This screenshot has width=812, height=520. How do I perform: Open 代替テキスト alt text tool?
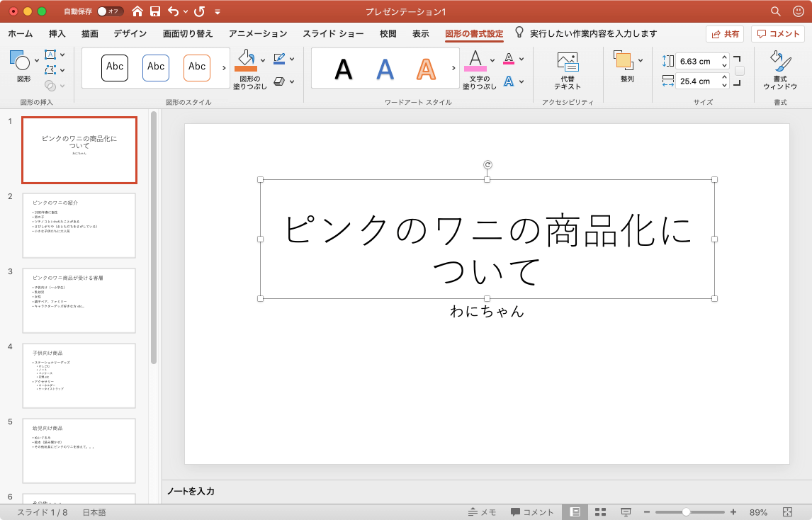(568, 70)
